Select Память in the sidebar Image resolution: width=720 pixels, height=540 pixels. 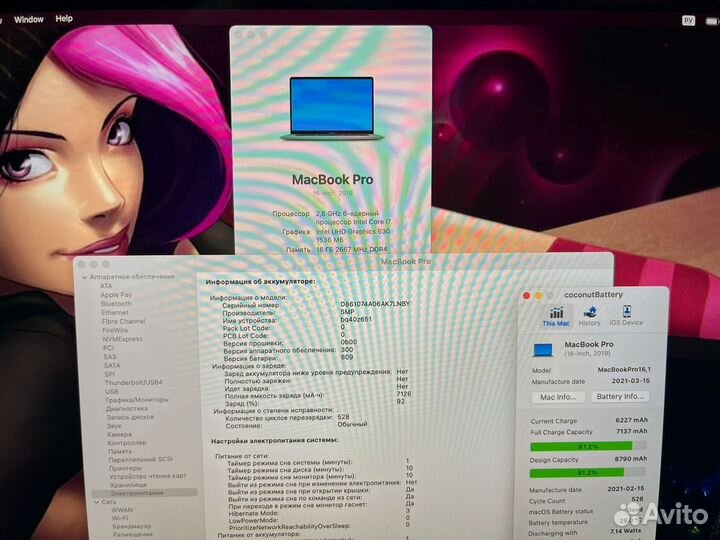(x=120, y=451)
